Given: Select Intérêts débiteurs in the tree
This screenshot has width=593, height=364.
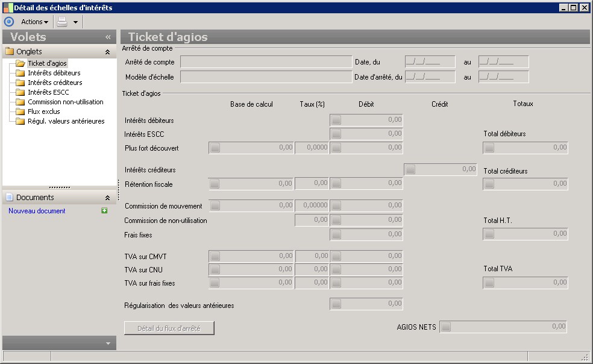Looking at the screenshot, I should click(54, 73).
